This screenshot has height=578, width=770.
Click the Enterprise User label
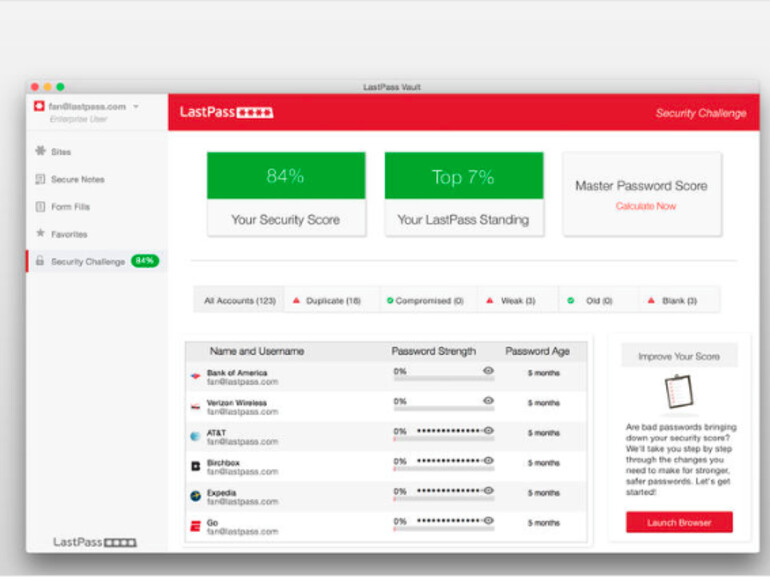coord(78,119)
